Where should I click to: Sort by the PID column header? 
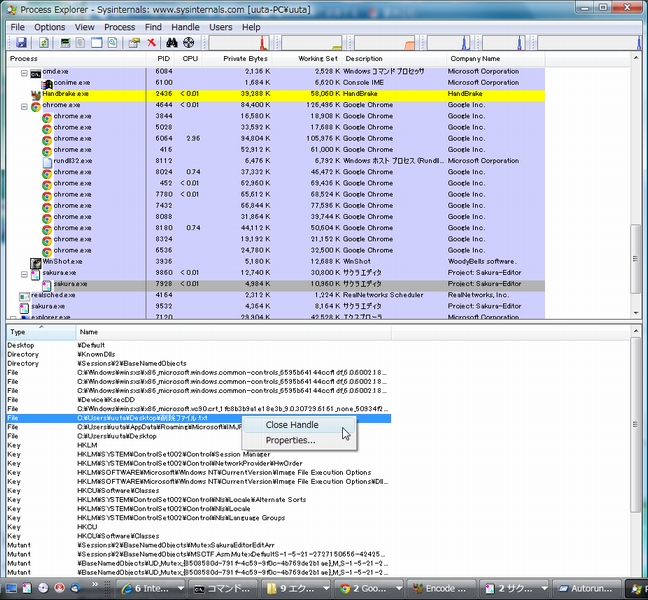pyautogui.click(x=161, y=59)
